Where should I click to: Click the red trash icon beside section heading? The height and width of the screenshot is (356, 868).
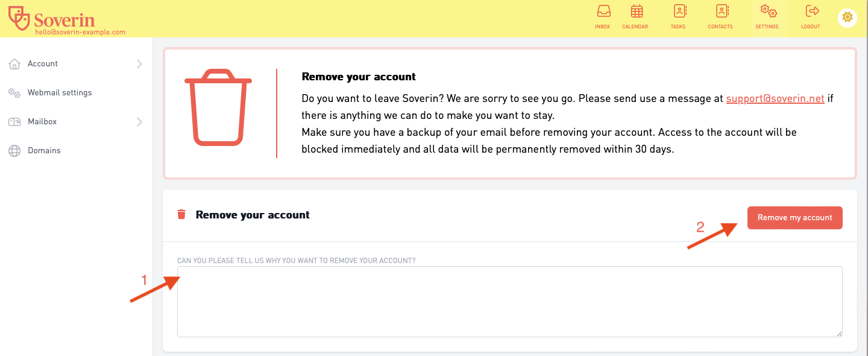tap(181, 215)
